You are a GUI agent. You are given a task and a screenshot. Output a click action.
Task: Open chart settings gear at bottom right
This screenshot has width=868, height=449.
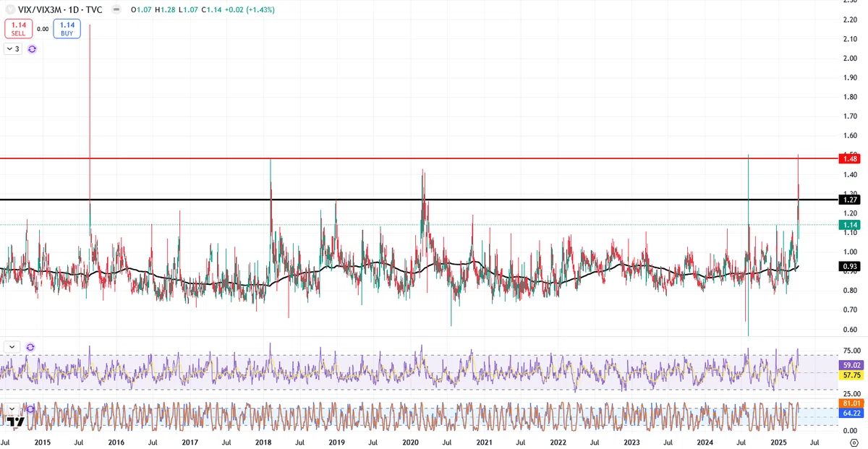854,442
